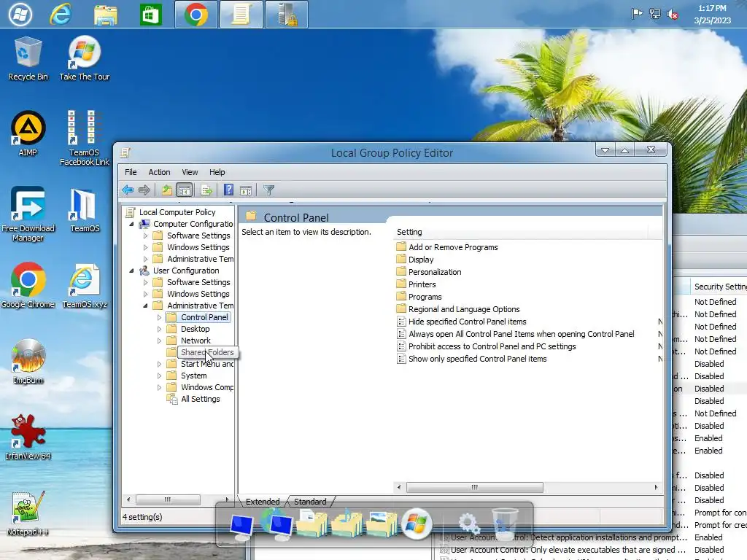
Task: Expand Software Settings under Computer Configuration
Action: coord(145,236)
